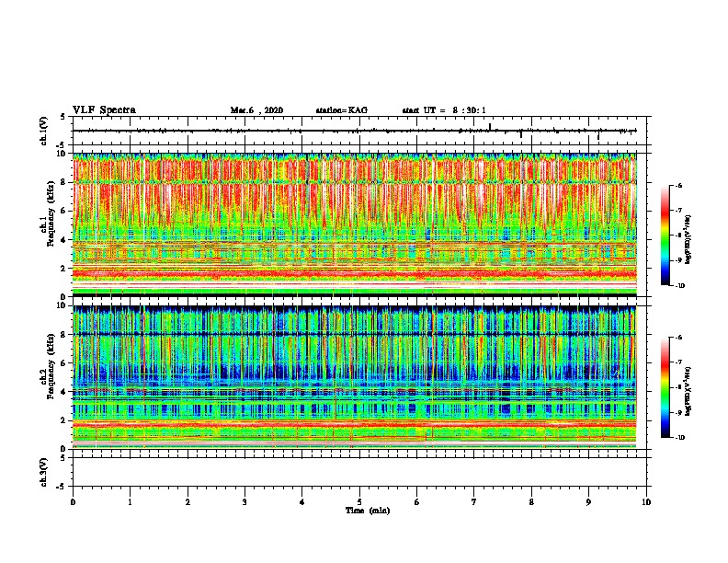728x563 pixels.
Task: Click the date 'Mar.6 , 2020'
Action: click(x=256, y=110)
